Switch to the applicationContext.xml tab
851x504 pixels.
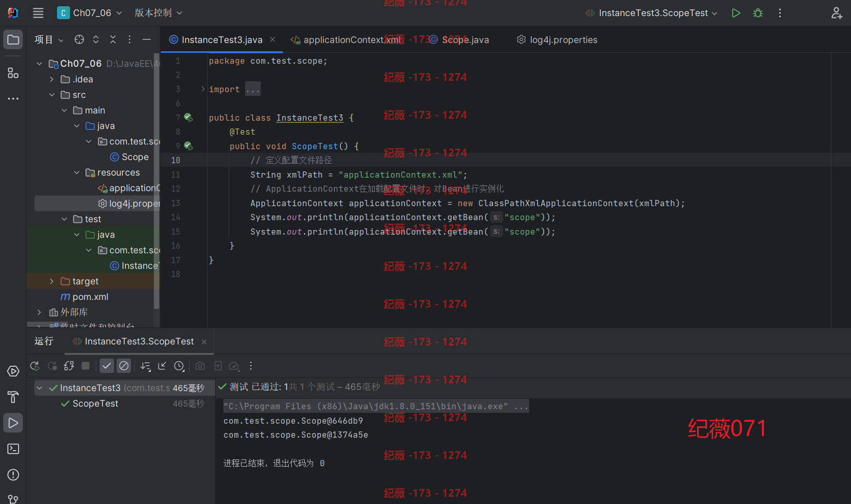tap(345, 40)
